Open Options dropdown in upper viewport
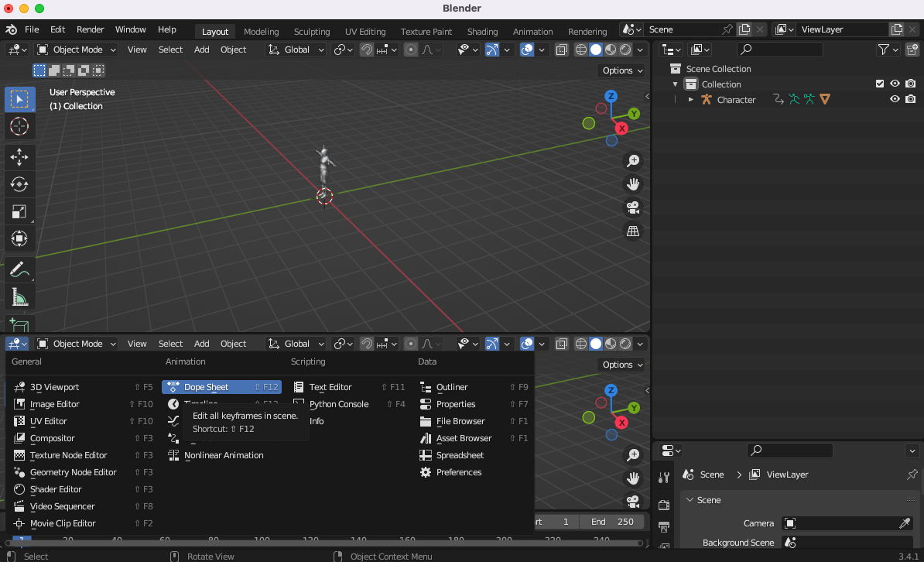The image size is (924, 562). 623,70
